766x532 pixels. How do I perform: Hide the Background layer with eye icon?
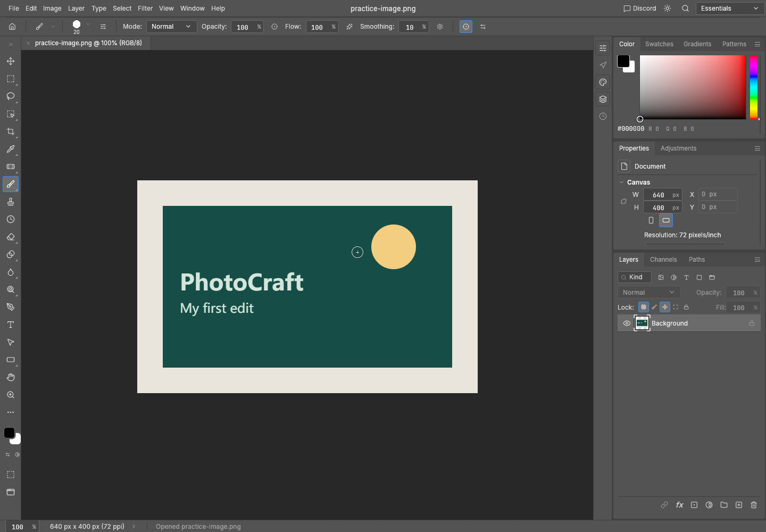pyautogui.click(x=627, y=323)
